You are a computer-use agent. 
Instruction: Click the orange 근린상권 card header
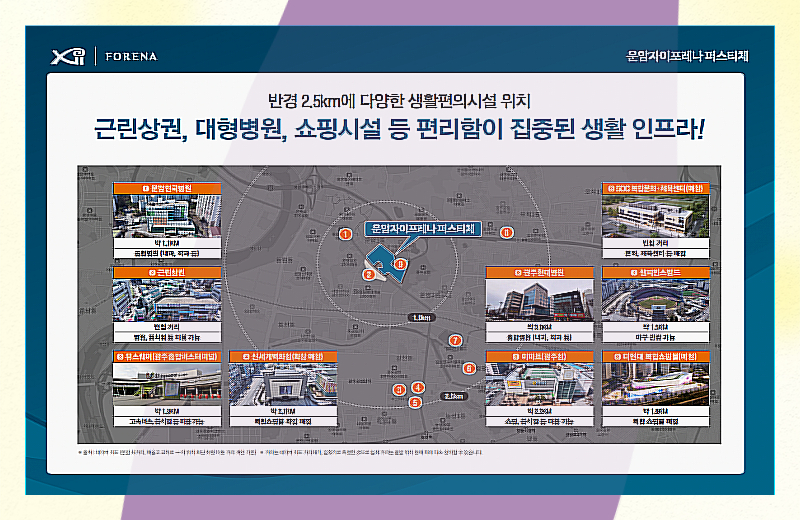click(167, 273)
